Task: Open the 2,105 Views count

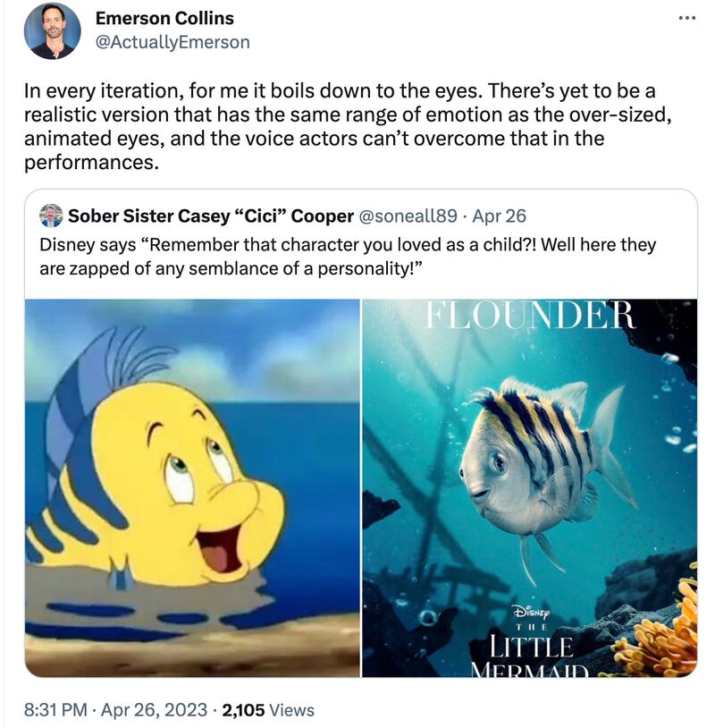Action: [x=268, y=710]
